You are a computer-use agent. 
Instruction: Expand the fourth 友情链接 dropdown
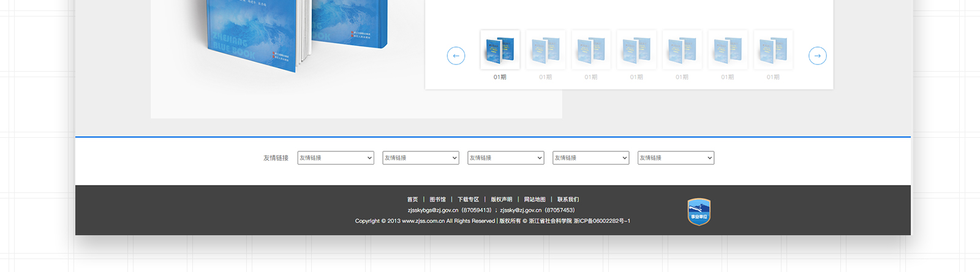pos(591,158)
